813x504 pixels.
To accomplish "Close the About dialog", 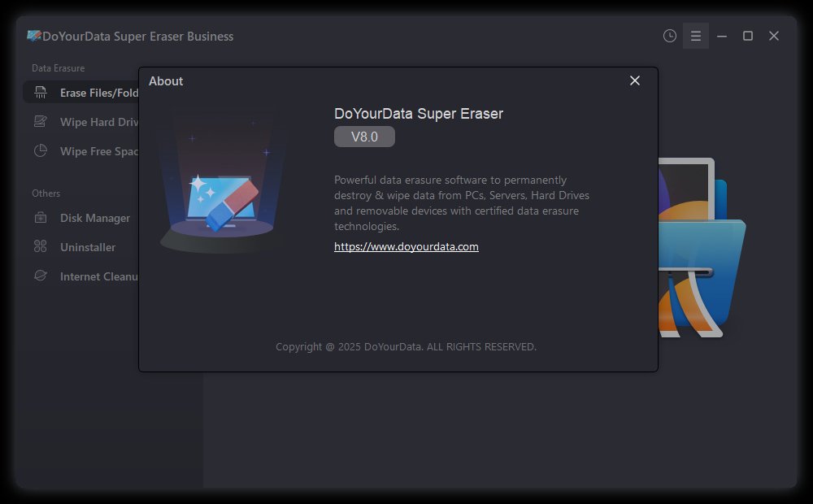I will click(635, 80).
